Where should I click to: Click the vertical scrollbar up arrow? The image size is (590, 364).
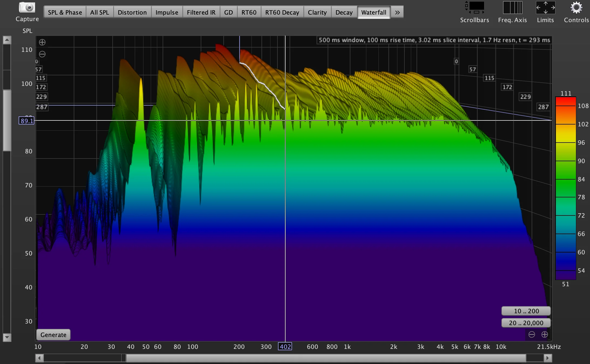click(x=7, y=40)
